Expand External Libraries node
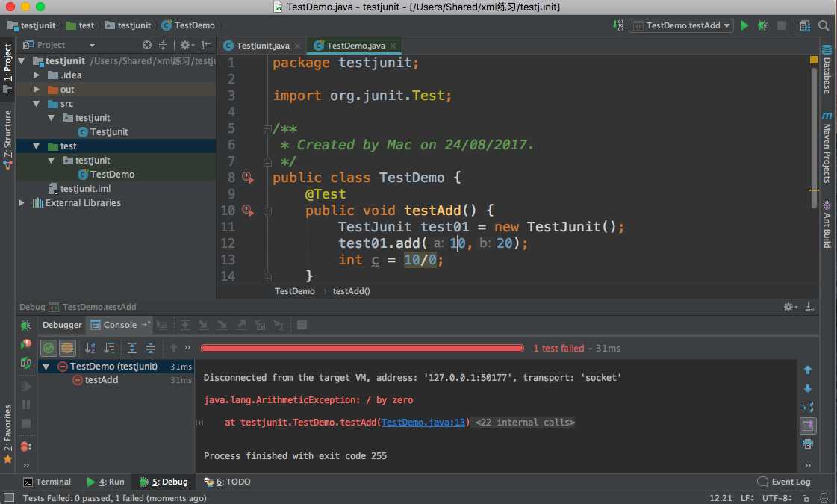The height and width of the screenshot is (504, 837). (x=22, y=203)
